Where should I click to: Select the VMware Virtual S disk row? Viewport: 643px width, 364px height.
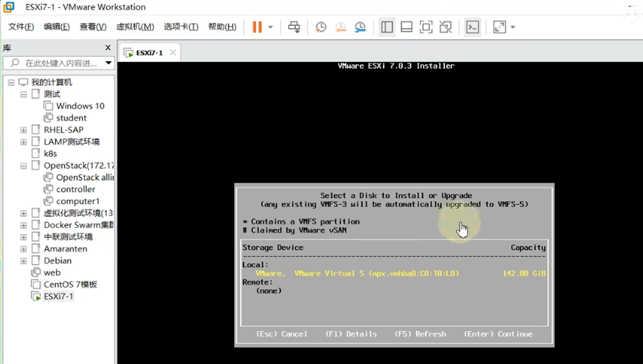pos(394,273)
